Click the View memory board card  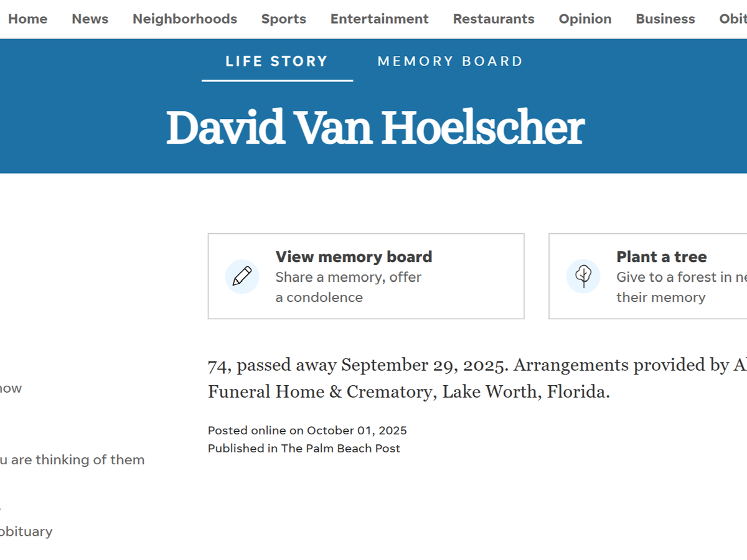pyautogui.click(x=366, y=276)
